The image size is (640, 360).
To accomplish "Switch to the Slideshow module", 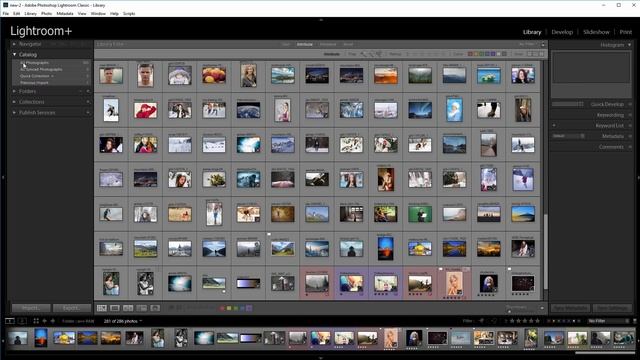I will point(596,32).
